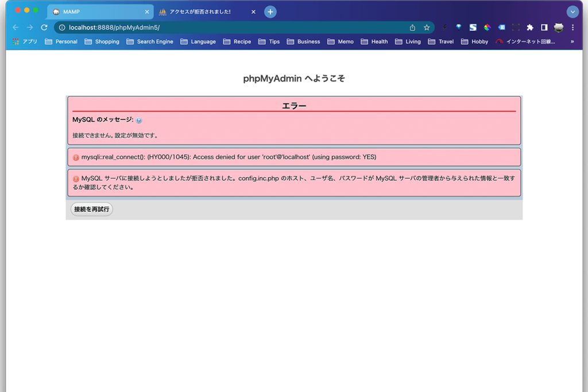Open the Health bookmarks folder
The height and width of the screenshot is (392, 588).
(374, 41)
